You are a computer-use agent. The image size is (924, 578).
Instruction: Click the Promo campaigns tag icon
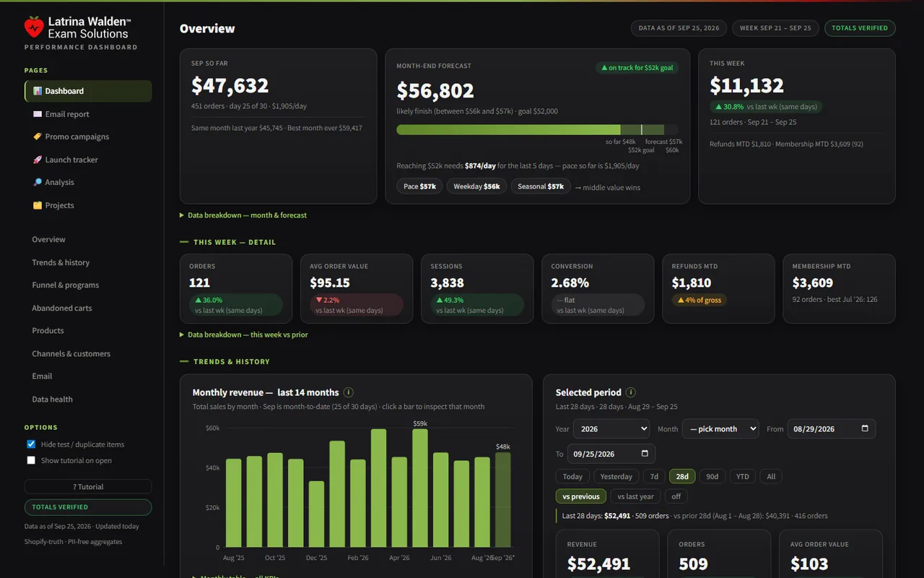coord(38,137)
